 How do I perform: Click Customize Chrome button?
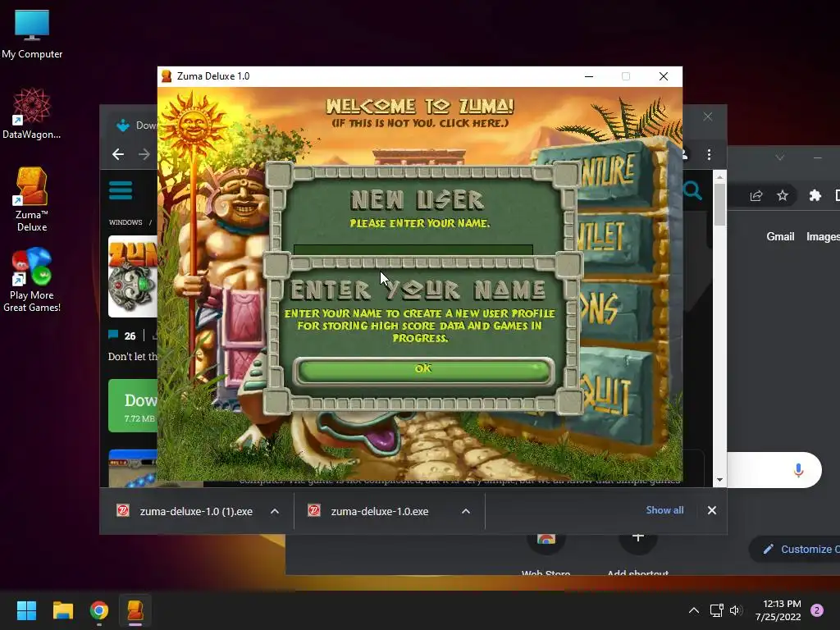(795, 549)
